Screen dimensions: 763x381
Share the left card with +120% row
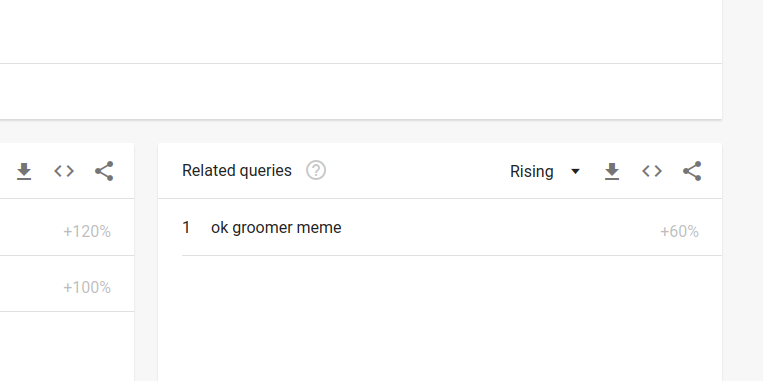tap(104, 171)
